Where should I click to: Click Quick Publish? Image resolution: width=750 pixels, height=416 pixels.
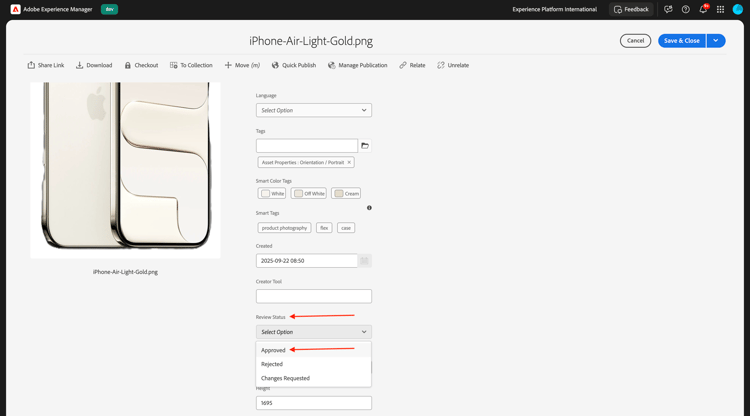point(294,65)
